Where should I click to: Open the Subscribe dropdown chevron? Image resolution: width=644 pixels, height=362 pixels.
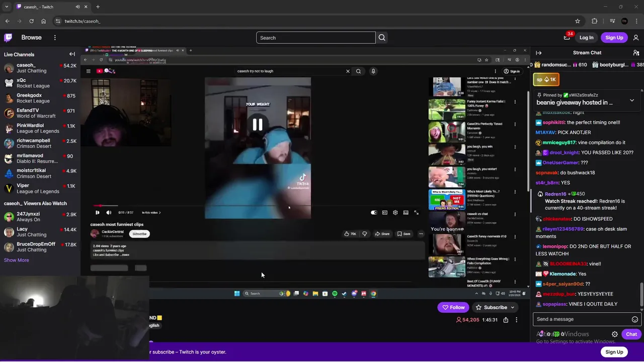(513, 307)
